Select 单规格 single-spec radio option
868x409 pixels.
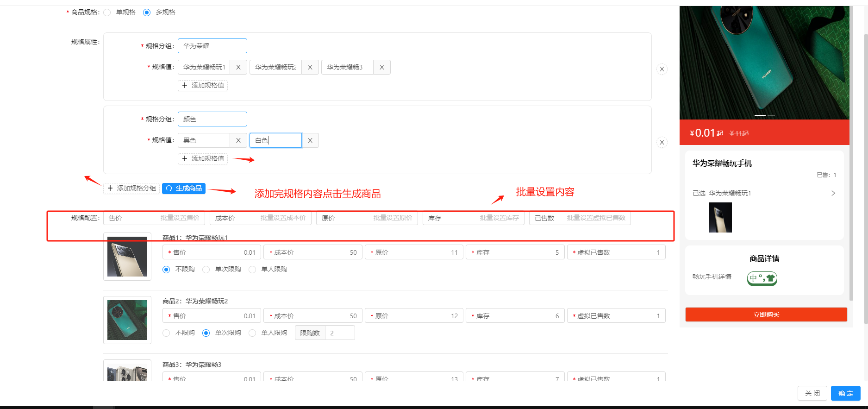107,13
